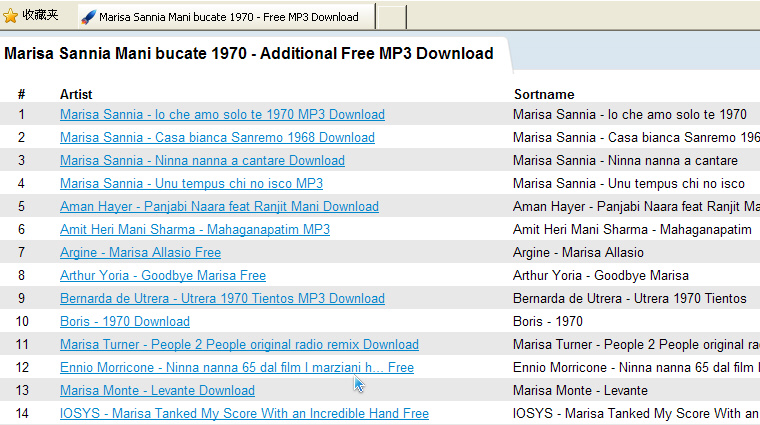Select the Argine - Marisa Allasio Free link
This screenshot has width=760, height=425.
tap(140, 252)
